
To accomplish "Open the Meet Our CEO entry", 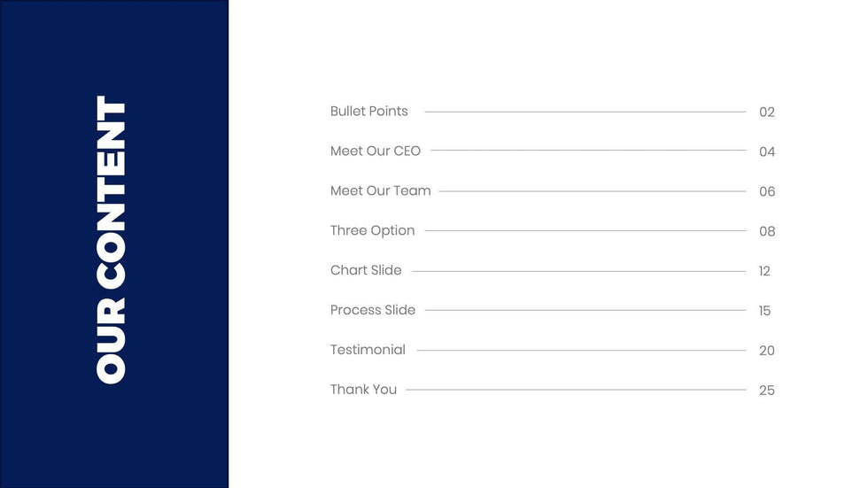I will tap(376, 151).
